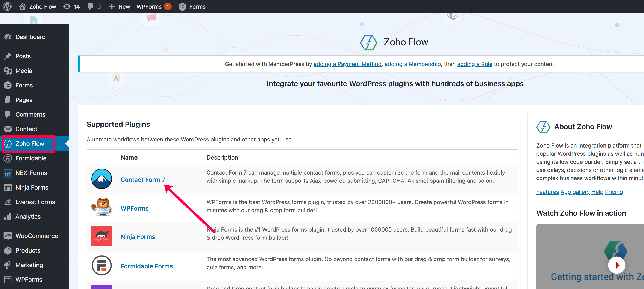Click the WordPress logo in admin bar
Image resolution: width=644 pixels, height=289 pixels.
pyautogui.click(x=8, y=6)
